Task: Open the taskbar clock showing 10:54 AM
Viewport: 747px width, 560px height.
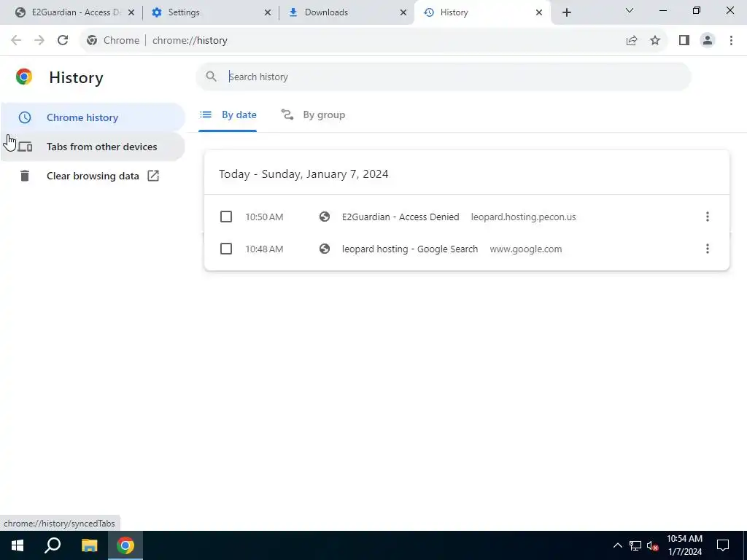Action: click(684, 545)
